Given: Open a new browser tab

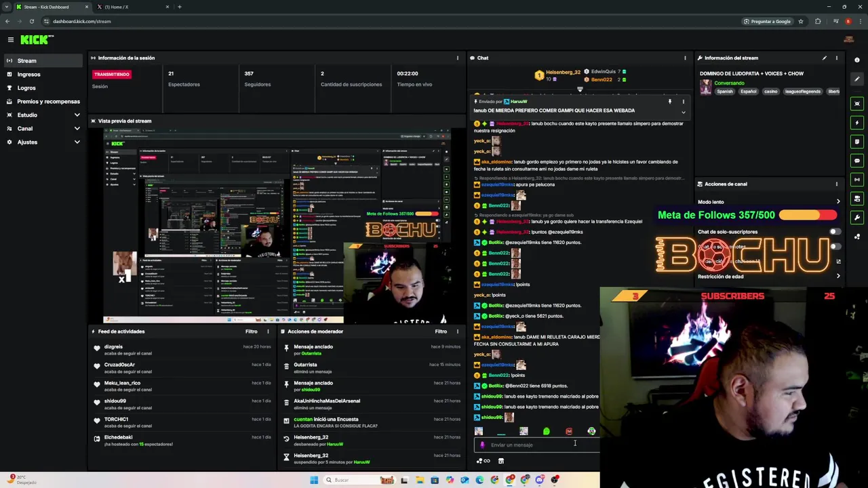Looking at the screenshot, I should (179, 7).
